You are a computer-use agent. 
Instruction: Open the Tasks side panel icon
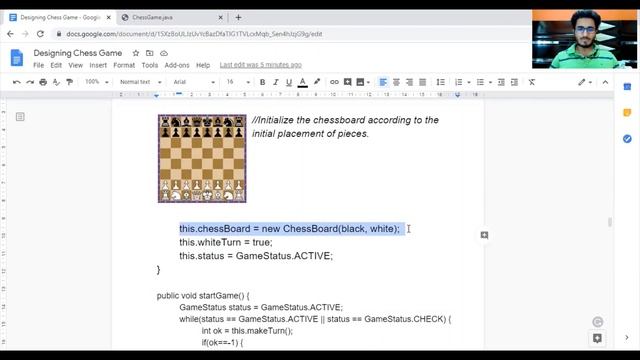point(627,139)
